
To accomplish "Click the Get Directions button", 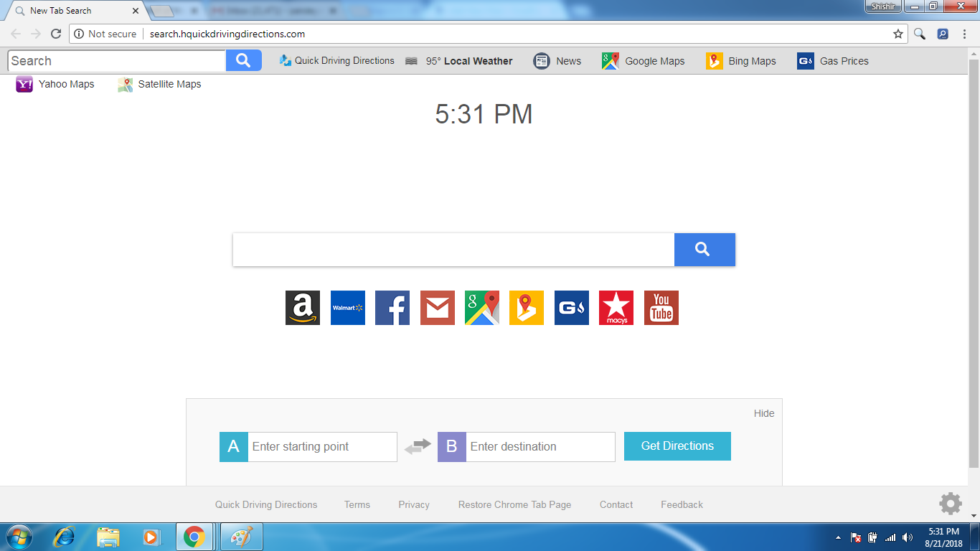I will pos(677,446).
